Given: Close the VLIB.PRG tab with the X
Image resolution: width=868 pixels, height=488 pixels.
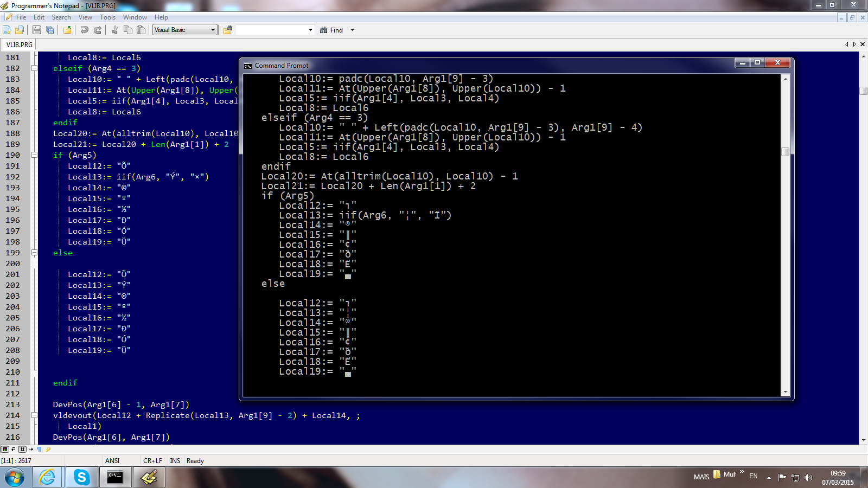Looking at the screenshot, I should coord(863,44).
